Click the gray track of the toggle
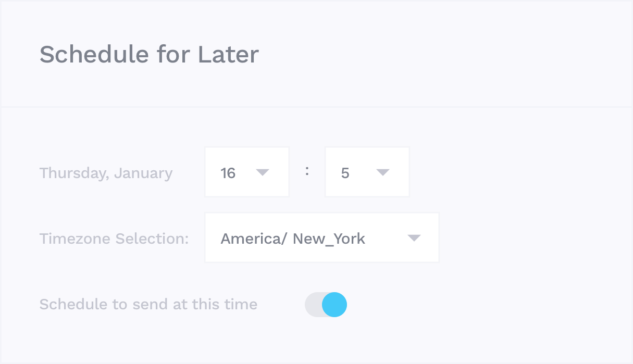The height and width of the screenshot is (364, 633). point(313,305)
